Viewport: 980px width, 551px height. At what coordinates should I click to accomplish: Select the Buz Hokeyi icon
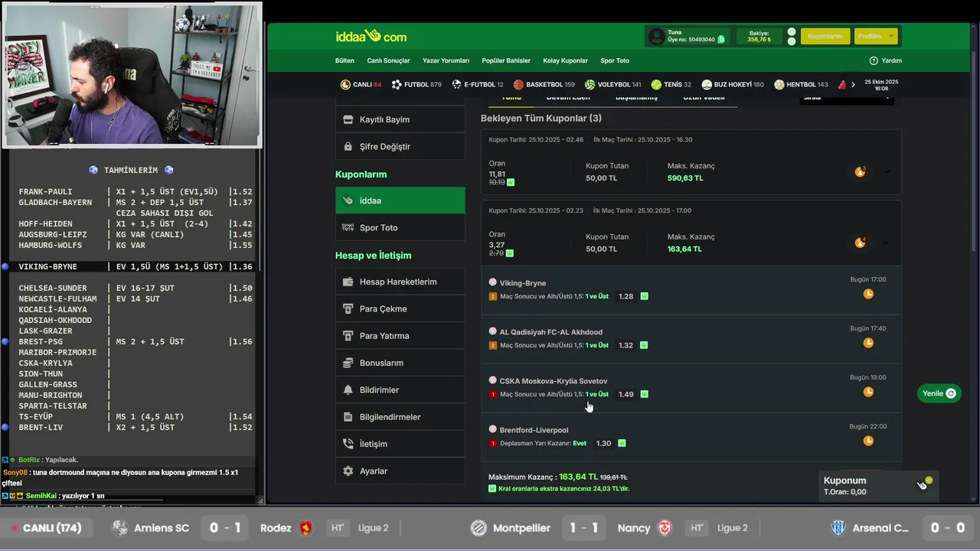tap(707, 84)
